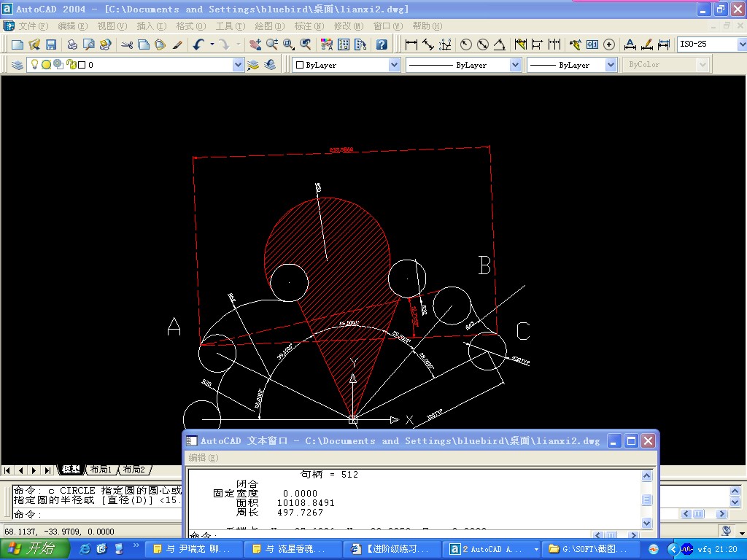
Task: Click the Zoom Previous icon
Action: pos(306,44)
